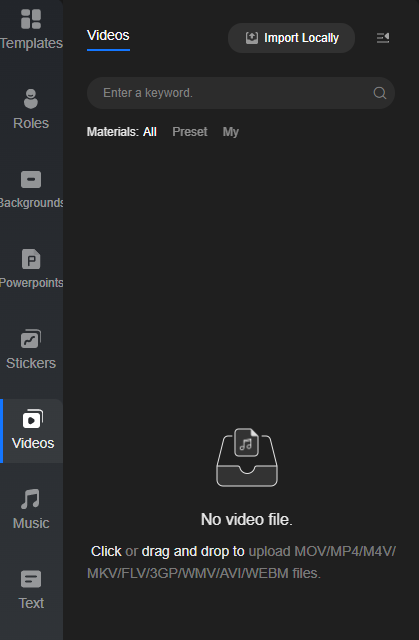Click the Import Locally button

[291, 38]
